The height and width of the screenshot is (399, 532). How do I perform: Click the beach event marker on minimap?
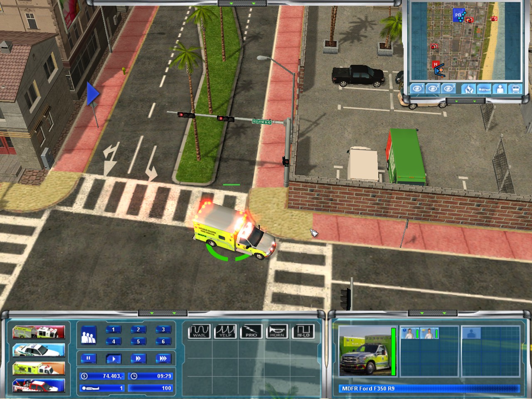tap(494, 19)
